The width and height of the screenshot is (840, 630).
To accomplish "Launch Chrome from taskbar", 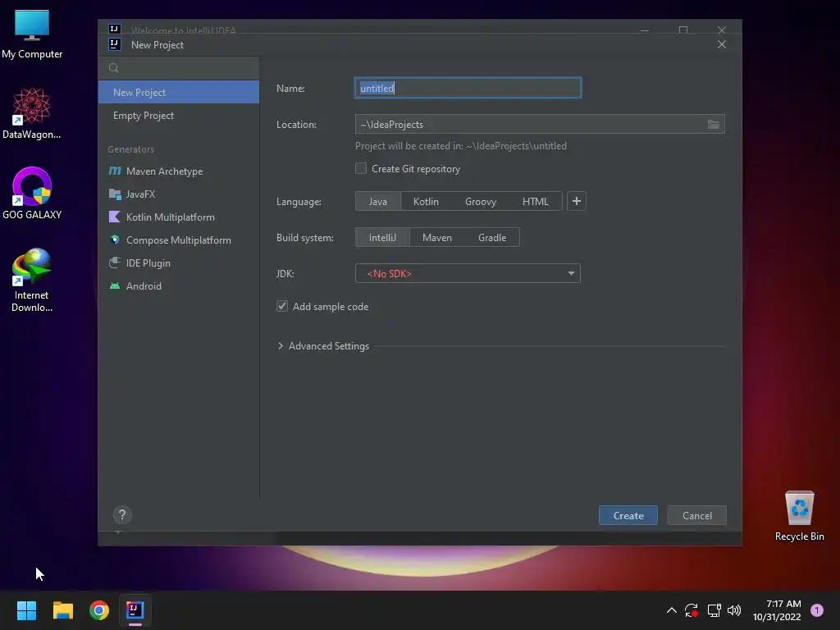I will (99, 610).
